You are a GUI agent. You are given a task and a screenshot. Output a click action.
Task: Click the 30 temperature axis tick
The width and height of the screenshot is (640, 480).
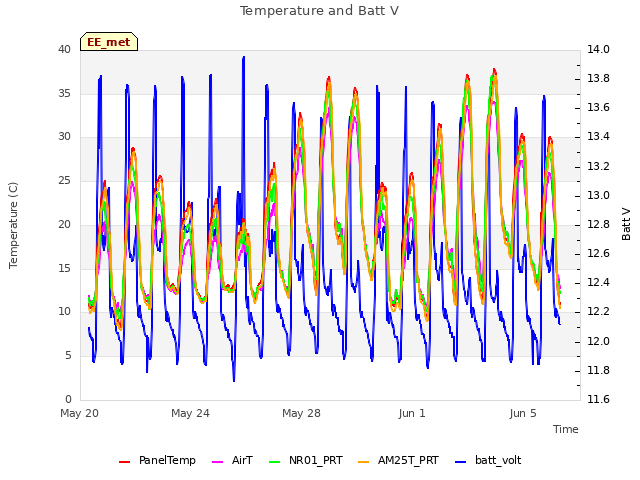(x=64, y=137)
